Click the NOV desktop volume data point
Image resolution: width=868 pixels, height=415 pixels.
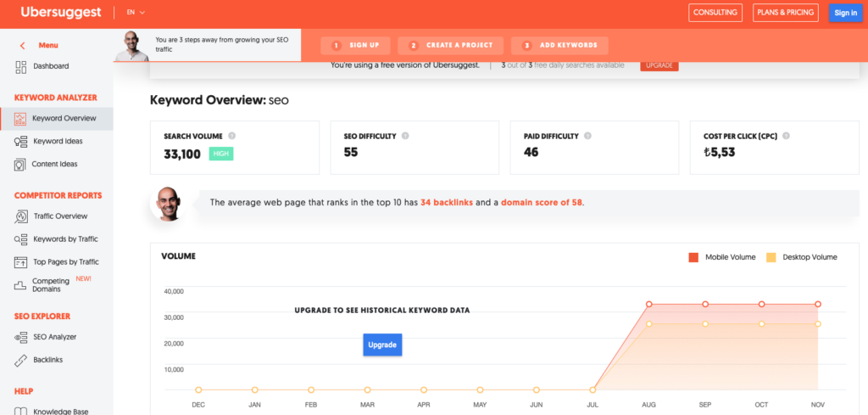[818, 324]
